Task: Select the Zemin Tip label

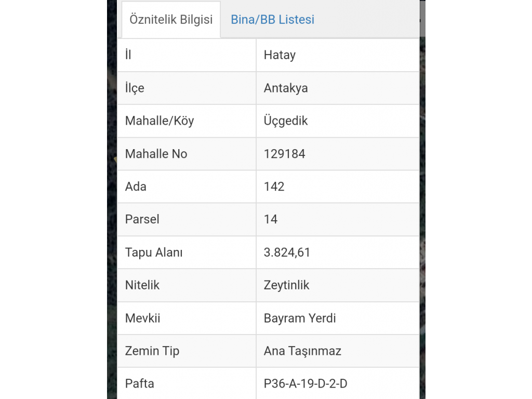Action: (152, 351)
